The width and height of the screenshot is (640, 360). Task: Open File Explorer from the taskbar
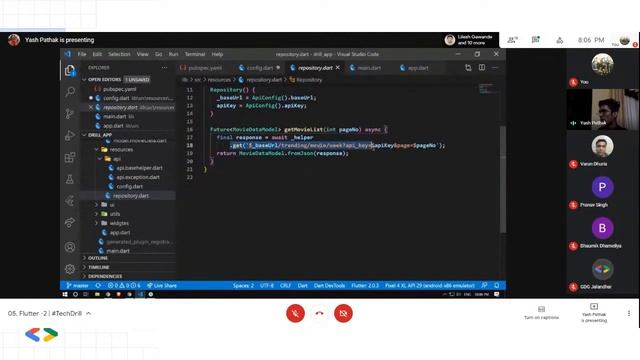pos(97,294)
